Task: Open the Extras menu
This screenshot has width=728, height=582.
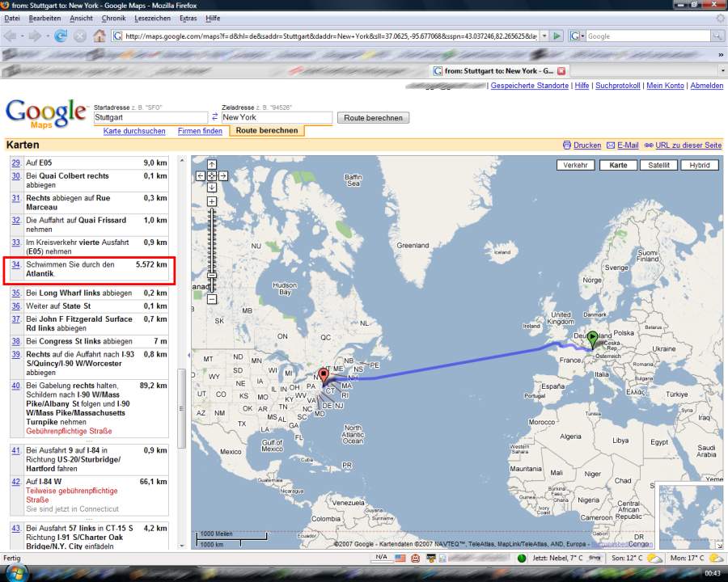Action: pos(188,19)
